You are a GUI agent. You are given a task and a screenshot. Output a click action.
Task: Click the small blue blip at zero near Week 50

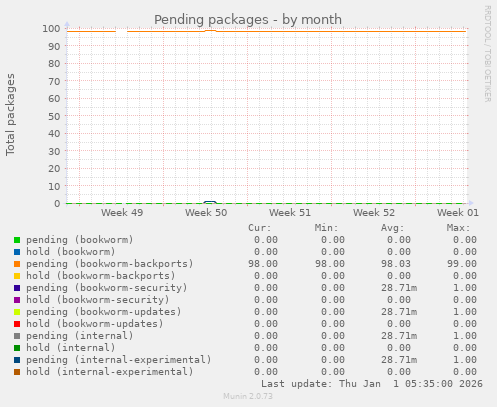[210, 202]
